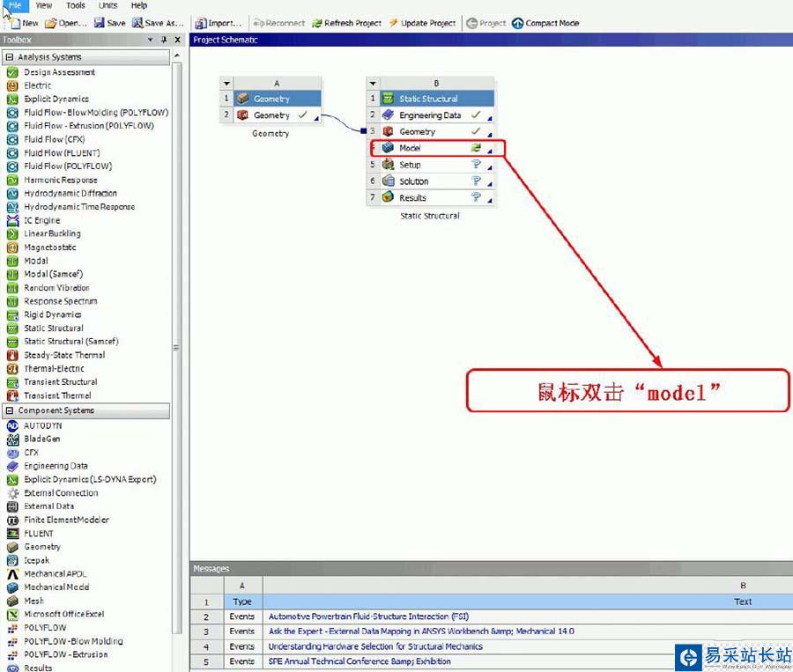The image size is (793, 672).
Task: Select Fluid Flow (FLUENT) icon
Action: click(x=12, y=153)
